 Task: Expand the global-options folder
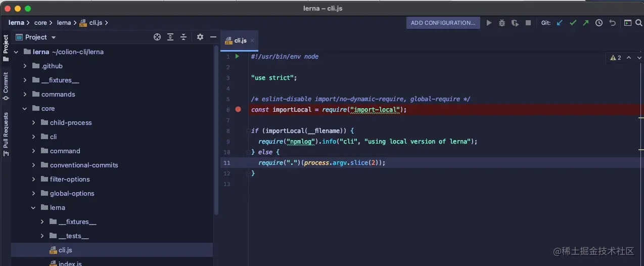33,193
